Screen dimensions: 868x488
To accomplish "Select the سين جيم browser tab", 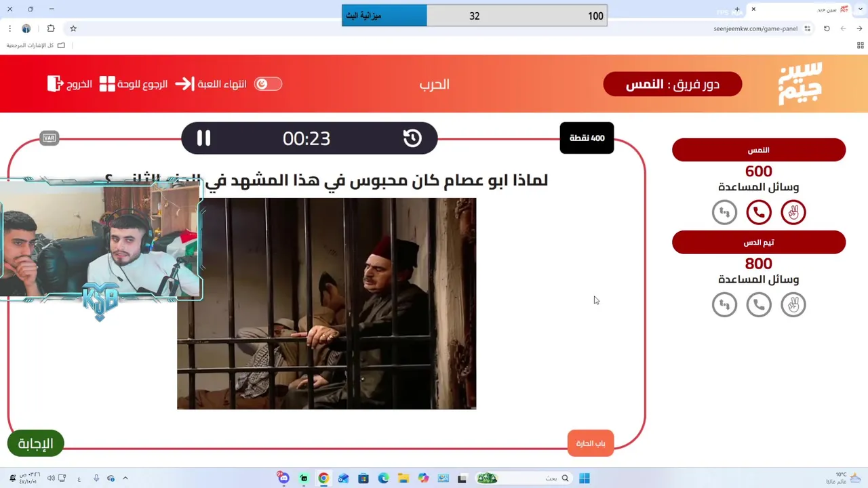I will [800, 9].
